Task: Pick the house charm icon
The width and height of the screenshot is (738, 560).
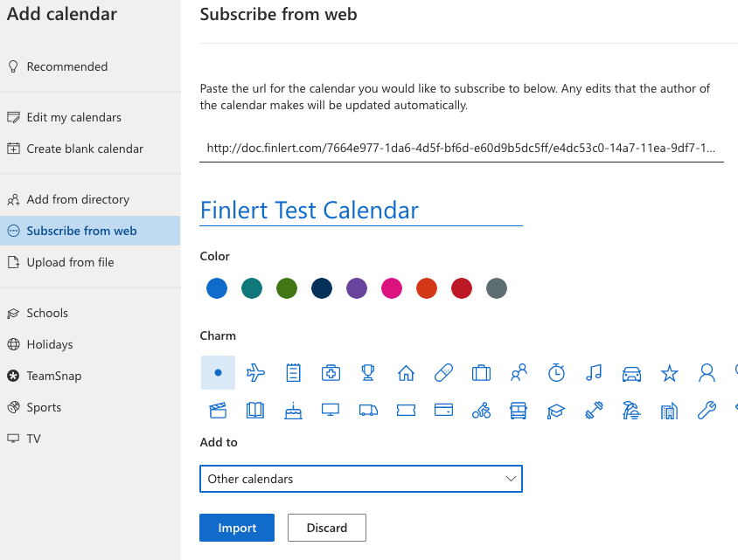Action: [406, 373]
